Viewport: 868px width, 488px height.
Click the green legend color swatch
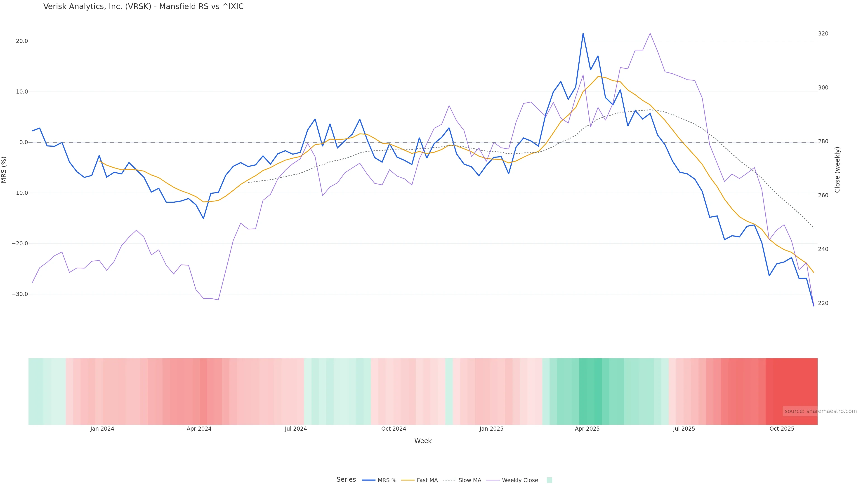[x=549, y=480]
